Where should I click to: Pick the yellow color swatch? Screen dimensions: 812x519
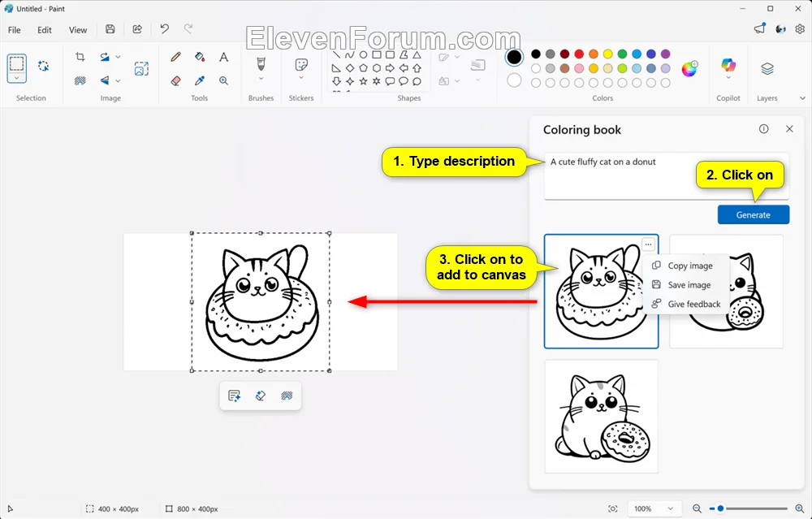pyautogui.click(x=608, y=54)
